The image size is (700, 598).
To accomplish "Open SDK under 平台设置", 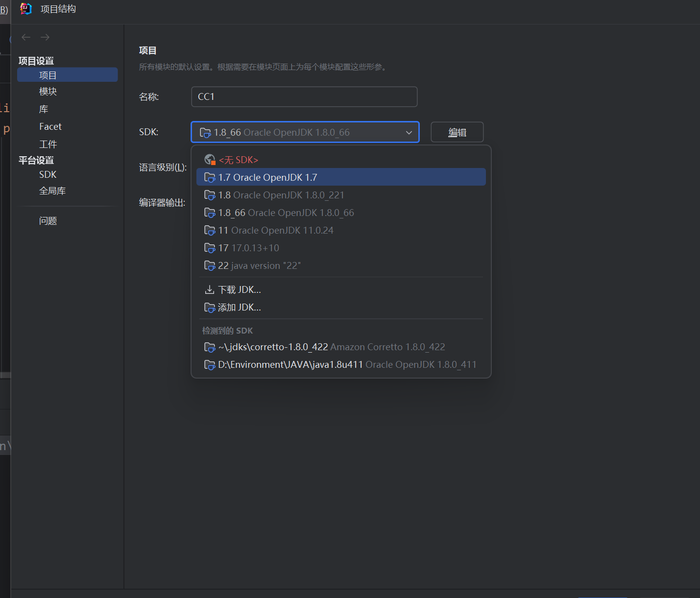I will [x=48, y=175].
